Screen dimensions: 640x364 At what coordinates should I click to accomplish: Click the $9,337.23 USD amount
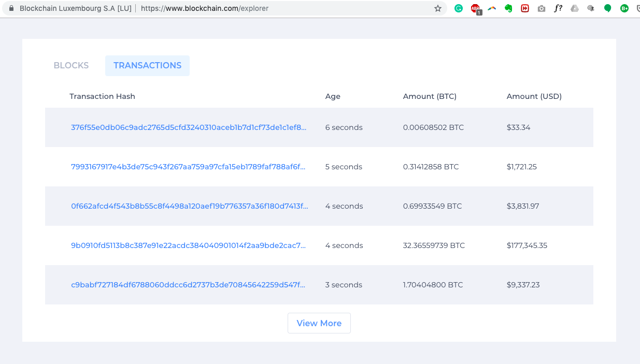pos(523,285)
